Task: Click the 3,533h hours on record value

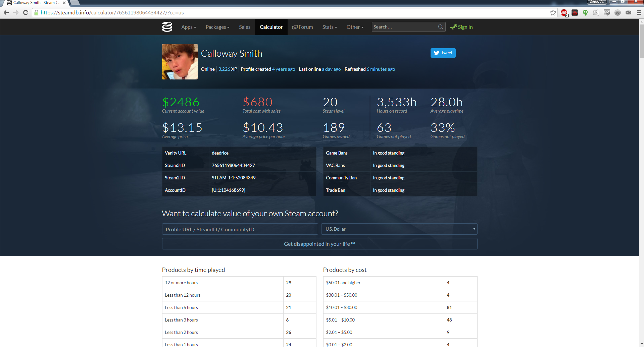Action: point(397,102)
